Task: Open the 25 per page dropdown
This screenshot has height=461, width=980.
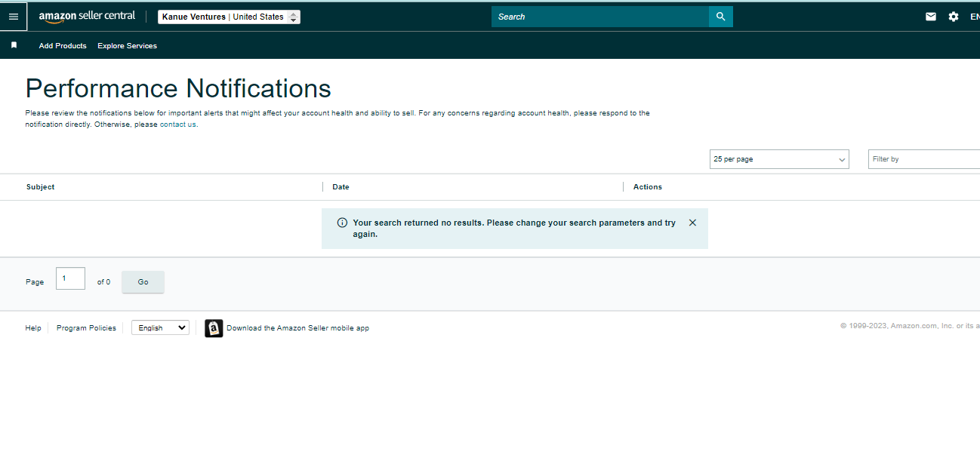Action: pyautogui.click(x=779, y=159)
